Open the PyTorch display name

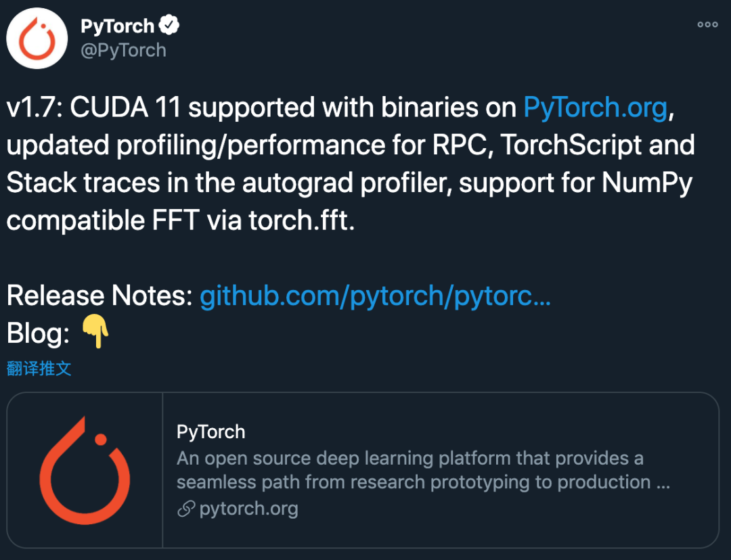(x=117, y=26)
